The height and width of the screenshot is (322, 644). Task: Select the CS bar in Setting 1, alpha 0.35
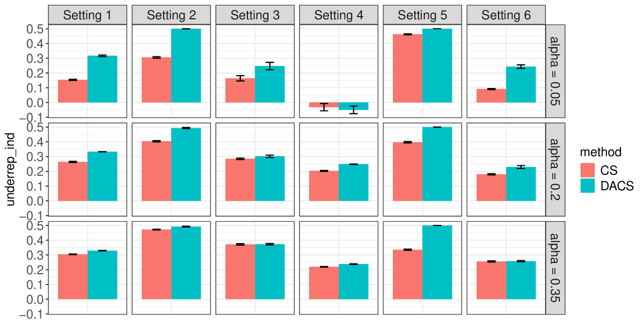(73, 276)
